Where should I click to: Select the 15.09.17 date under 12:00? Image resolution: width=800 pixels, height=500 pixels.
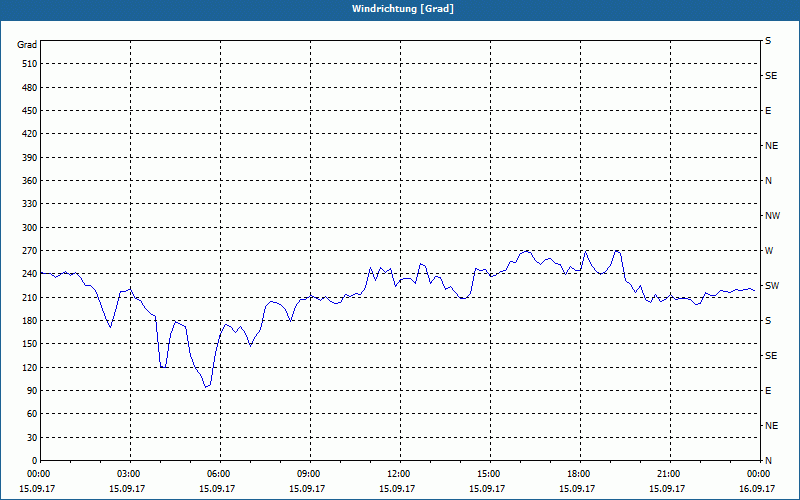397,488
